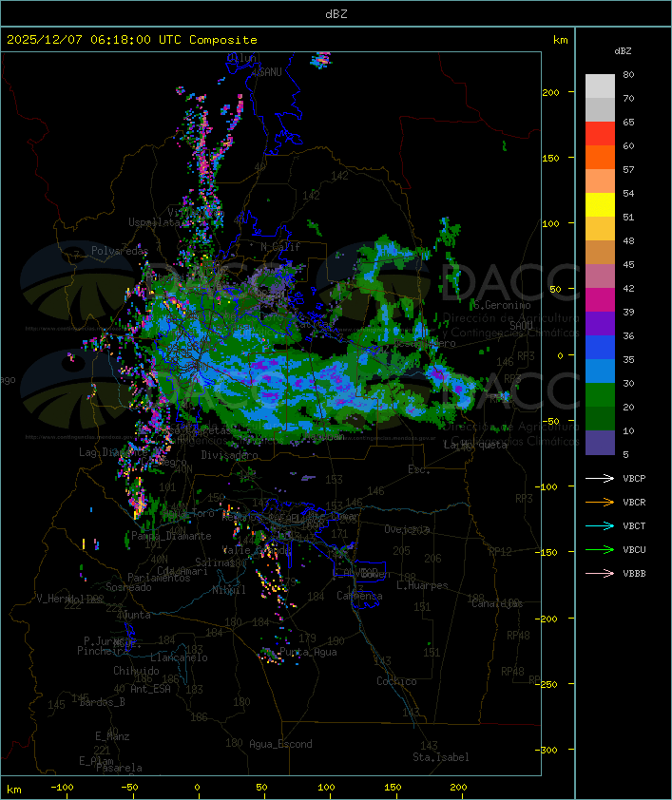Click the Canalejas place label
Screen dimensions: 672x800
[497, 603]
